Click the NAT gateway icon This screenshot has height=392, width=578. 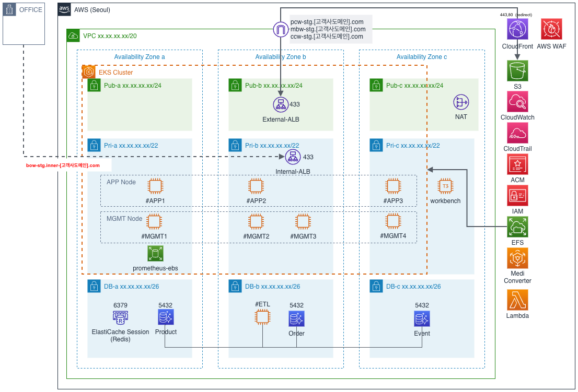461,102
